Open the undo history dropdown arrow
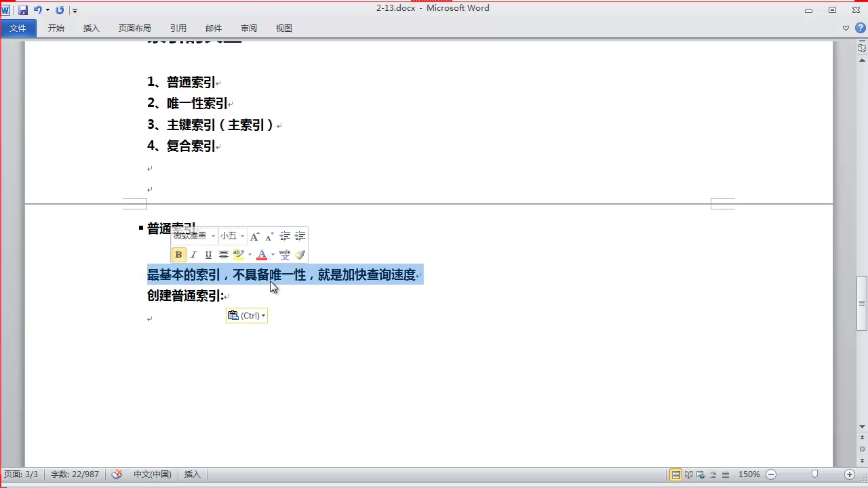 tap(47, 10)
